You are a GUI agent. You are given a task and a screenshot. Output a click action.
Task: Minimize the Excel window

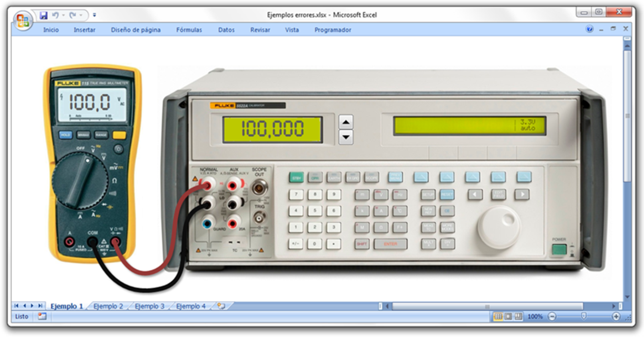[584, 13]
